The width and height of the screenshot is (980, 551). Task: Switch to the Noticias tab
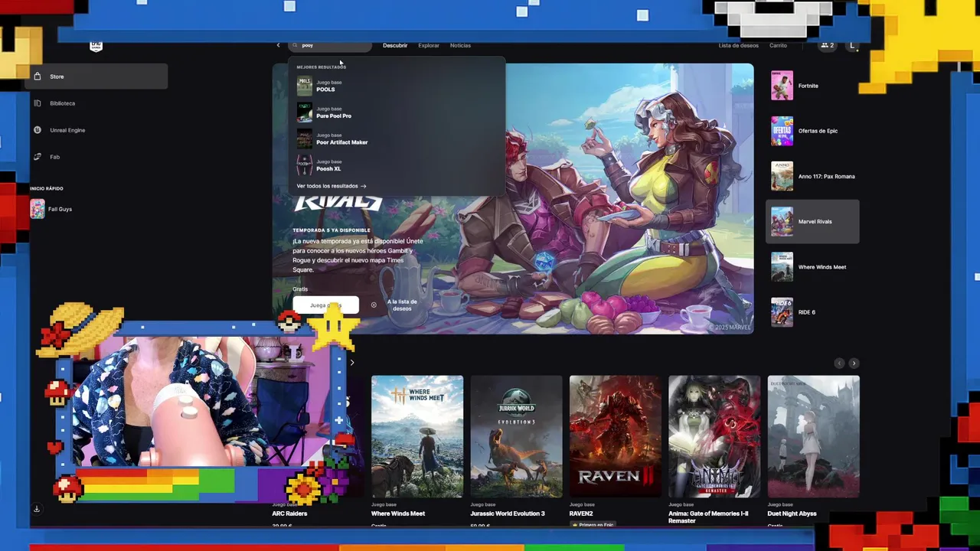pos(460,45)
